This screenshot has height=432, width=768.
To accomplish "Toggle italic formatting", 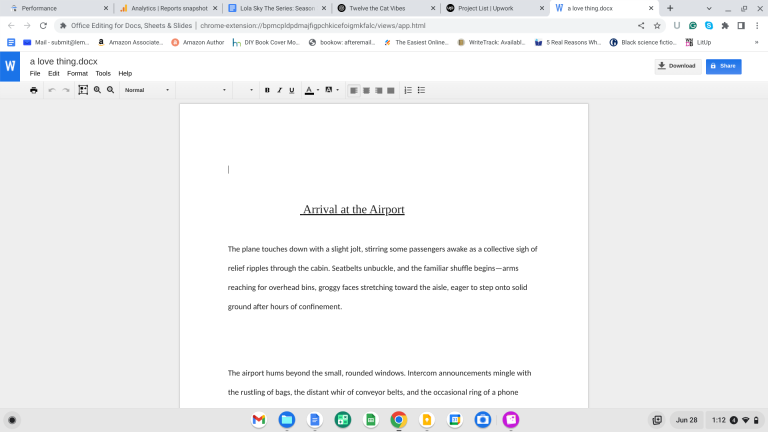I will (279, 90).
